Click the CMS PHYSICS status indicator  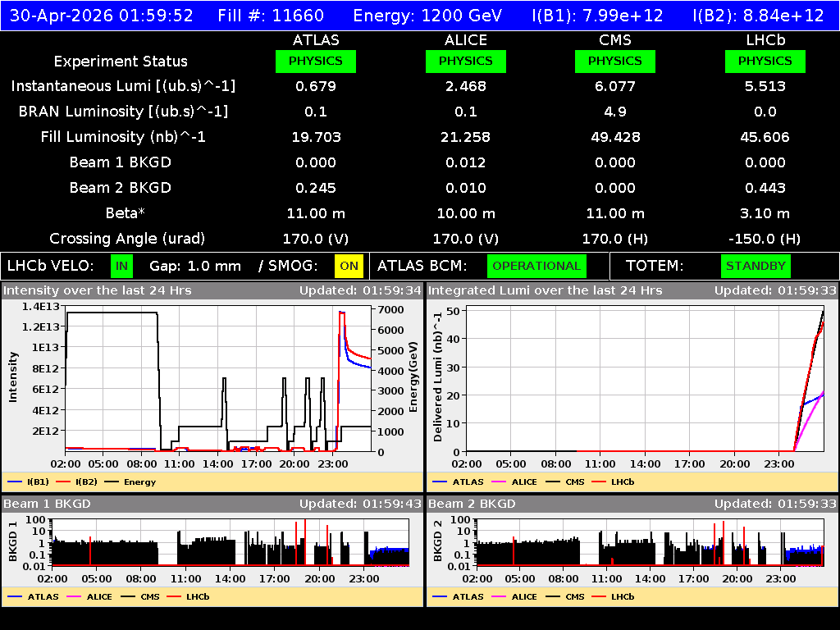(x=615, y=61)
